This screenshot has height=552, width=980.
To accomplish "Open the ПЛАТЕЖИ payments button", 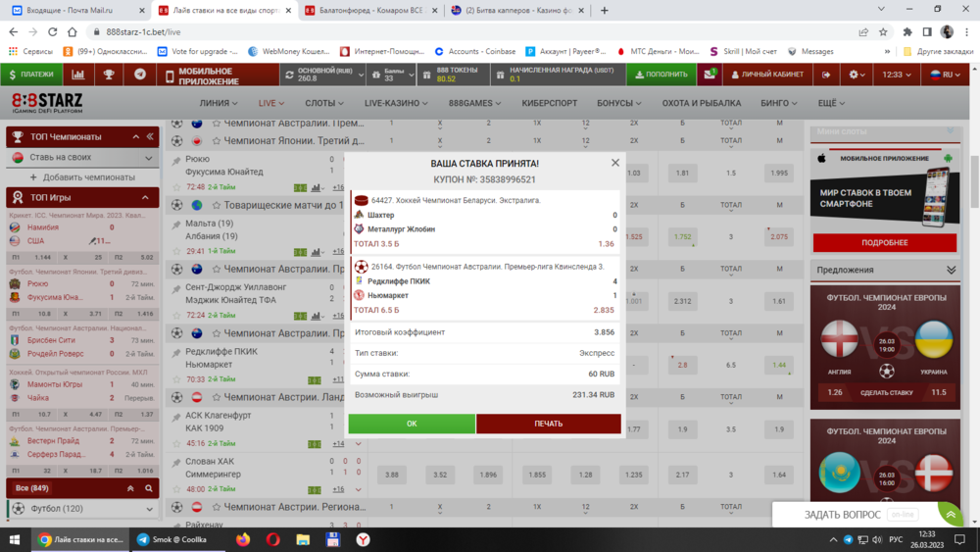I will pyautogui.click(x=31, y=75).
